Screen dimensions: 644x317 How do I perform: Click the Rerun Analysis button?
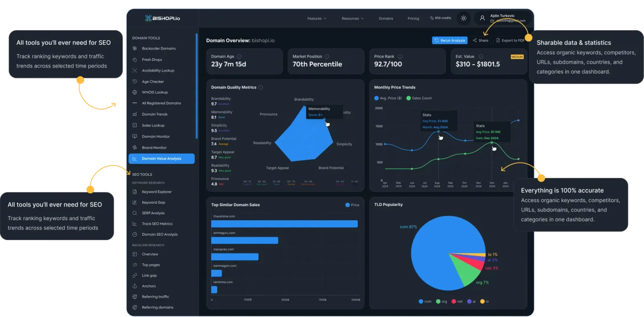pos(450,40)
